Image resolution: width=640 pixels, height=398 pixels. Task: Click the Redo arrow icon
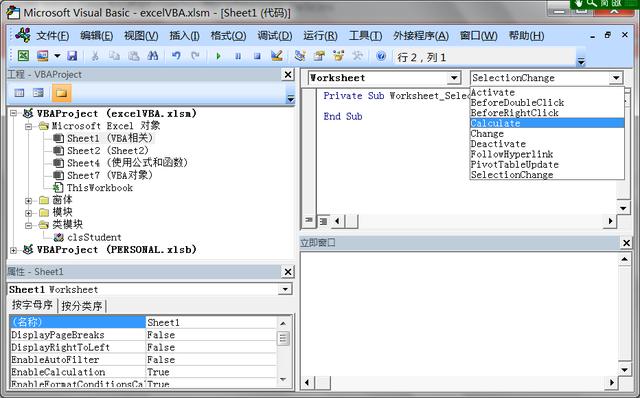195,56
